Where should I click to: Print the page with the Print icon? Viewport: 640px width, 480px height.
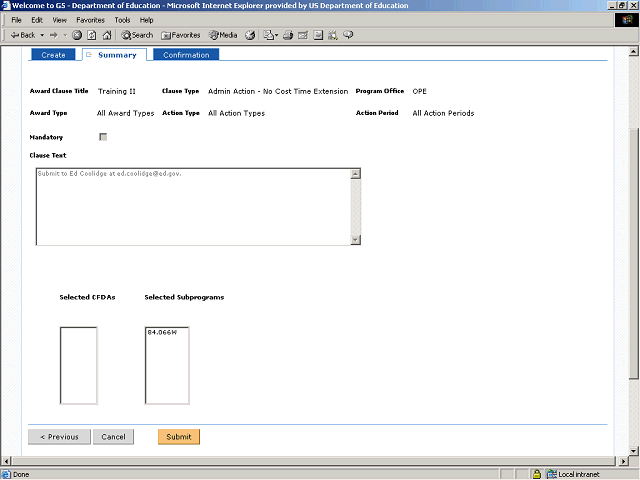pos(288,35)
